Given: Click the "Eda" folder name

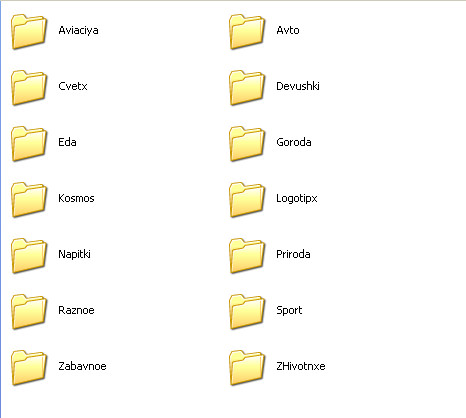Looking at the screenshot, I should click(x=67, y=142).
